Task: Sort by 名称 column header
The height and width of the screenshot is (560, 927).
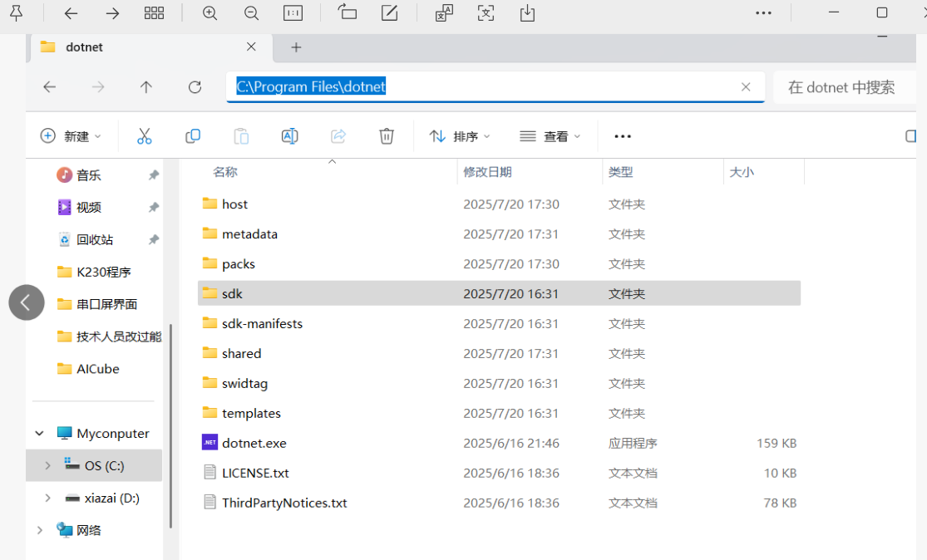Action: tap(225, 172)
